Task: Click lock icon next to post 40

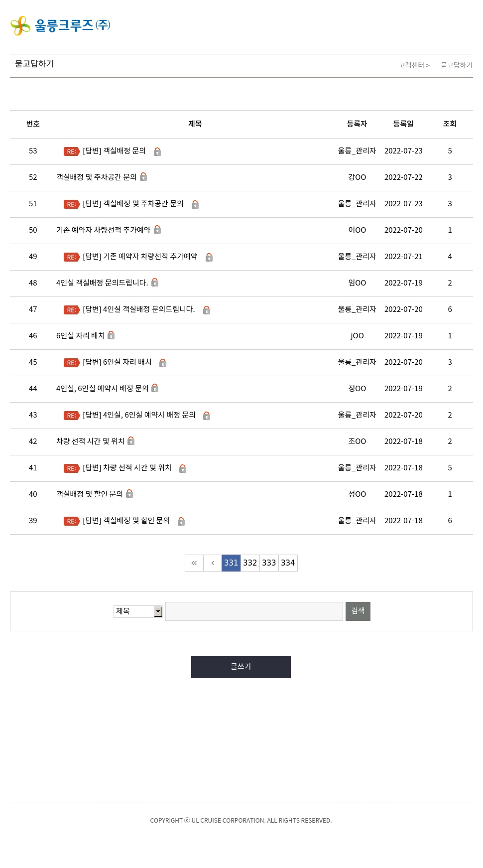Action: [129, 494]
